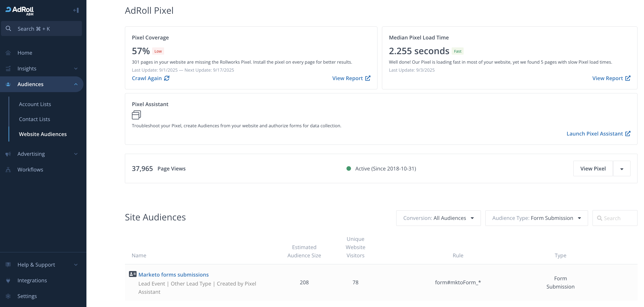Click the Integrations plug icon
Viewport: 644px width, 307px height.
coord(8,280)
